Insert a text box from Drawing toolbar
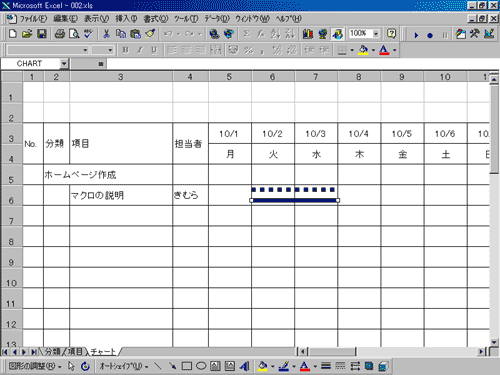Image resolution: width=500 pixels, height=375 pixels. pyautogui.click(x=215, y=366)
